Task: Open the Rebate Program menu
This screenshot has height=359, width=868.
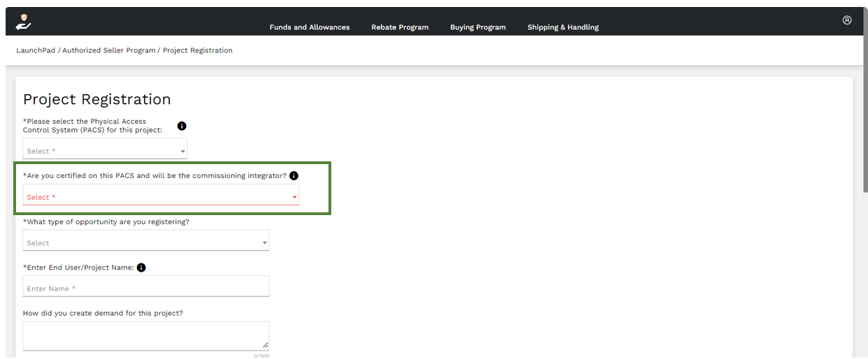Action: pyautogui.click(x=400, y=27)
